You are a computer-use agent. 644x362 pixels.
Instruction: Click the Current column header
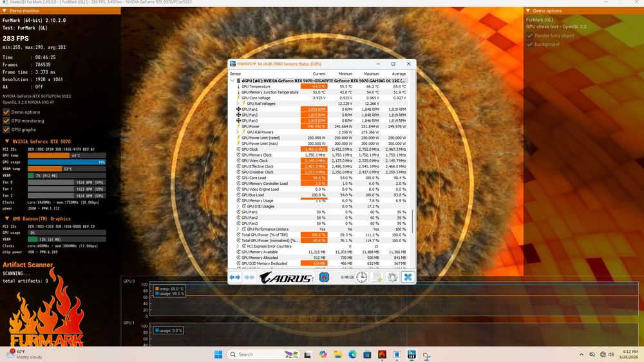(319, 74)
